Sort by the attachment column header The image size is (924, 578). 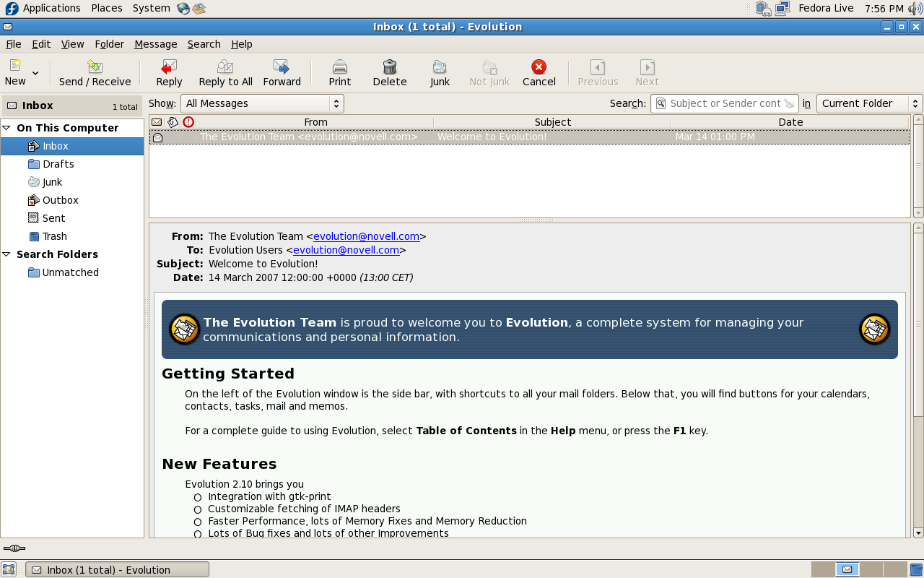tap(173, 122)
